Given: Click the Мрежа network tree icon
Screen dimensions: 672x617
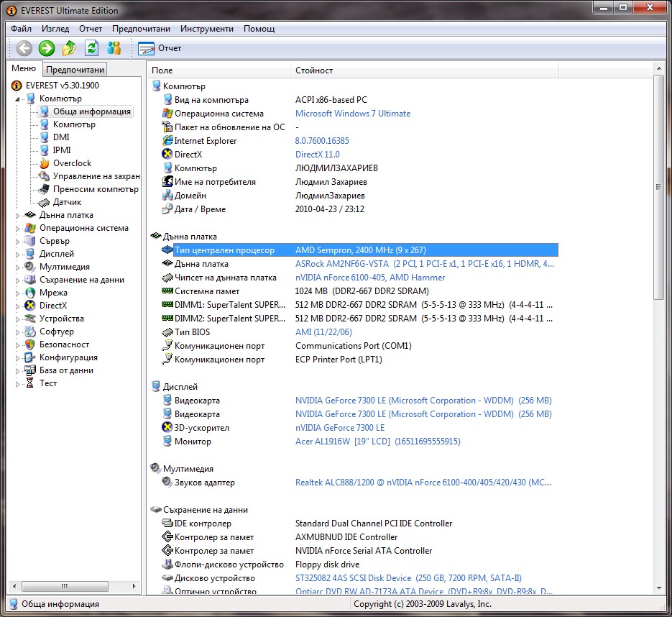Looking at the screenshot, I should (30, 293).
